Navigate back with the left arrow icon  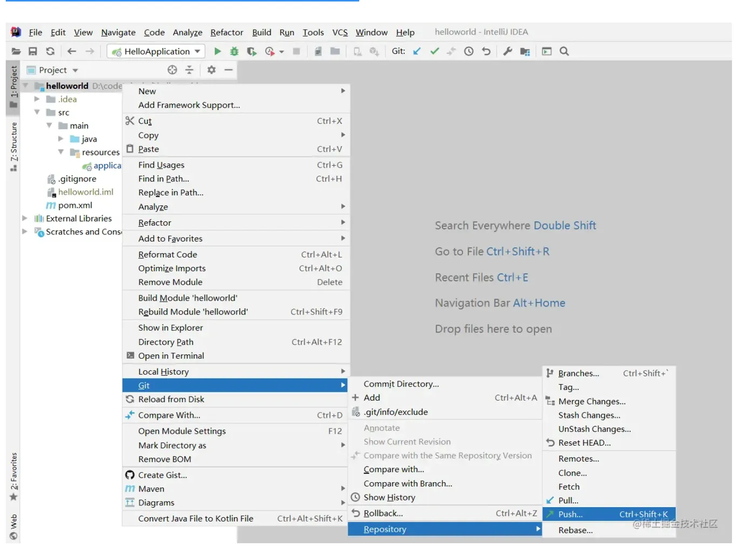(72, 51)
